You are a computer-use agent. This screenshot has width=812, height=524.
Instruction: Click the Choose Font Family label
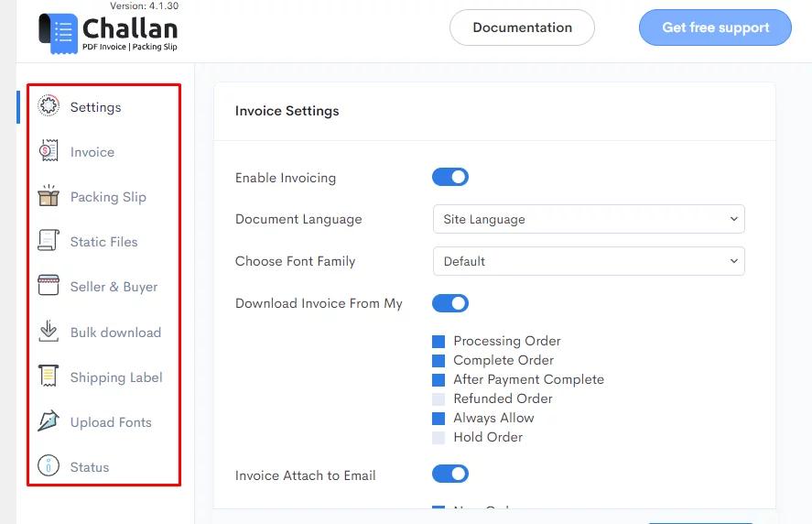point(295,261)
